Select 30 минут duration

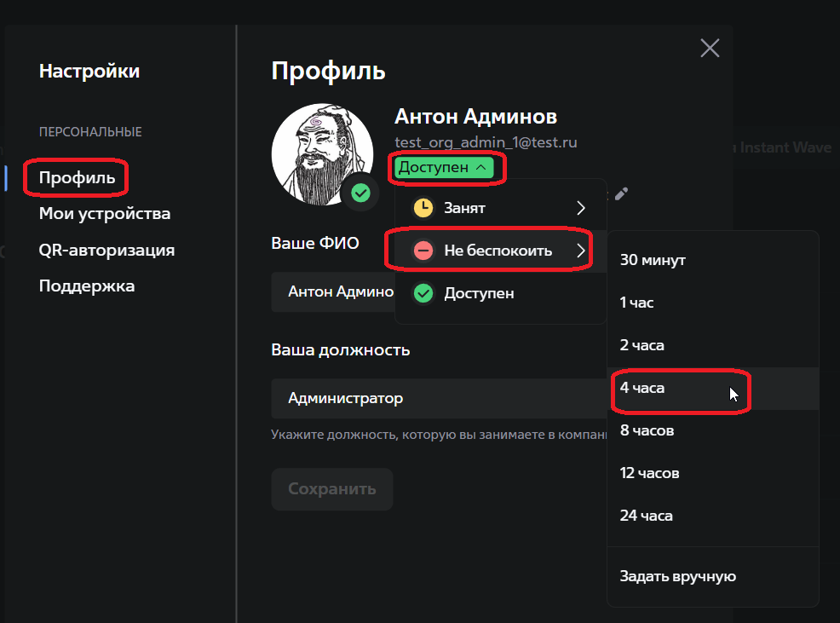653,260
